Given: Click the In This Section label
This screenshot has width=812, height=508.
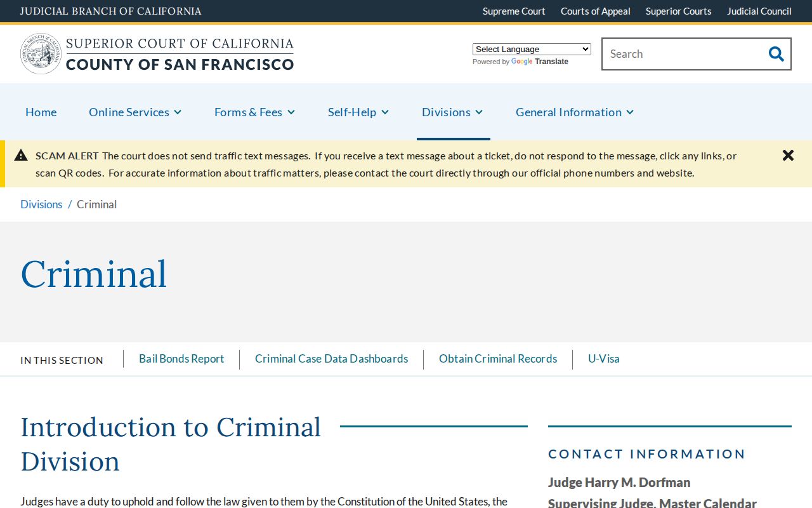Looking at the screenshot, I should pos(62,360).
